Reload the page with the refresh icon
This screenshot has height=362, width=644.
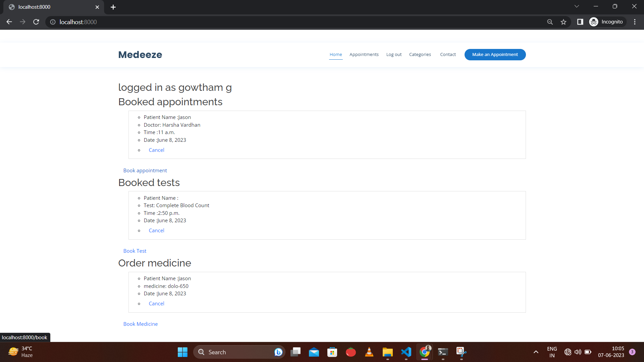(x=36, y=22)
